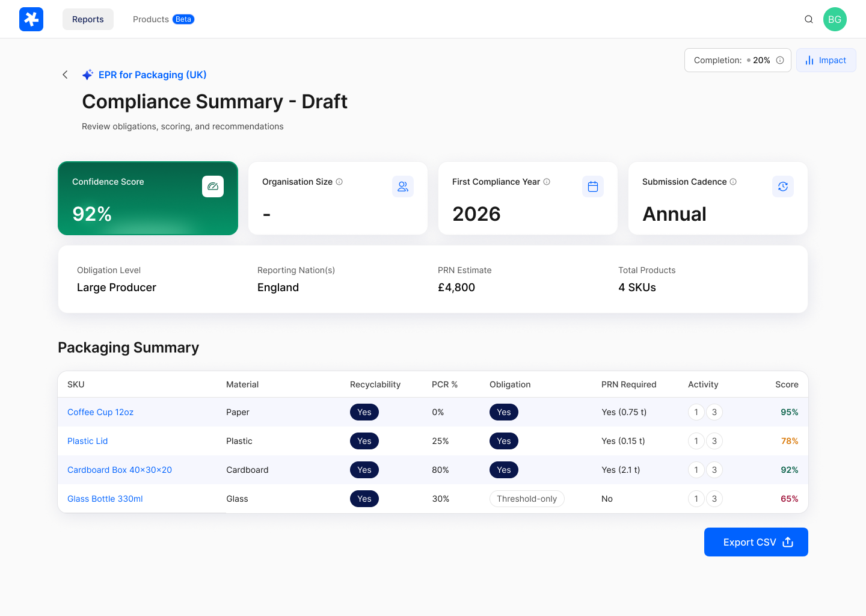Click the edit icon on Confidence Score card
Screen dimensions: 866x616
tap(213, 186)
